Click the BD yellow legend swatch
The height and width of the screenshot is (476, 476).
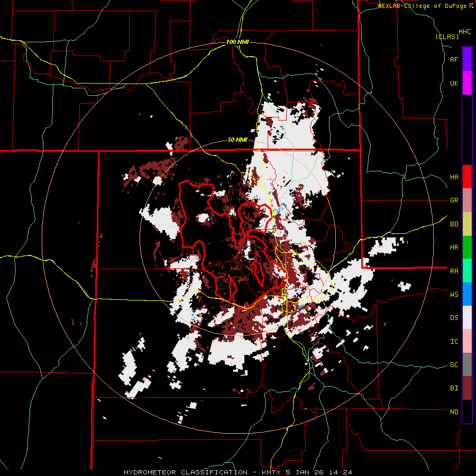point(467,224)
